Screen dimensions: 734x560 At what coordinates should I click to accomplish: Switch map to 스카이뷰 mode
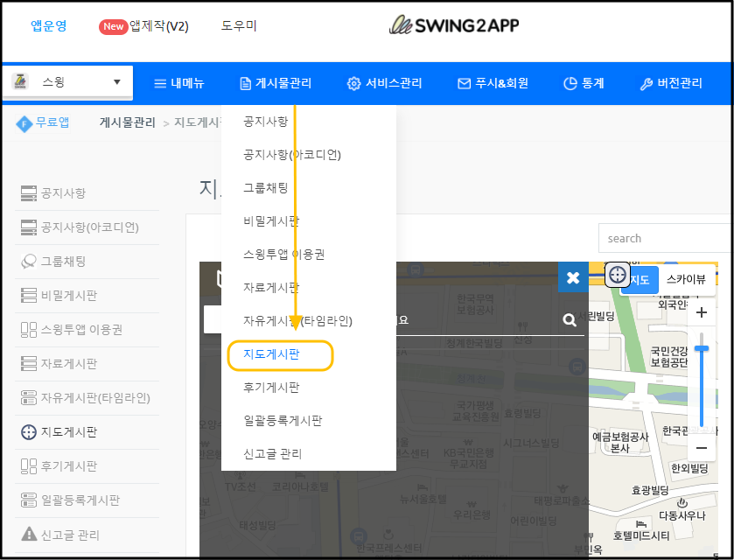pyautogui.click(x=685, y=280)
